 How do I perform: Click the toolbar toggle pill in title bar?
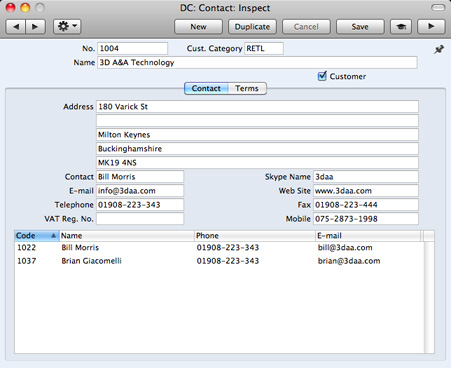(438, 7)
